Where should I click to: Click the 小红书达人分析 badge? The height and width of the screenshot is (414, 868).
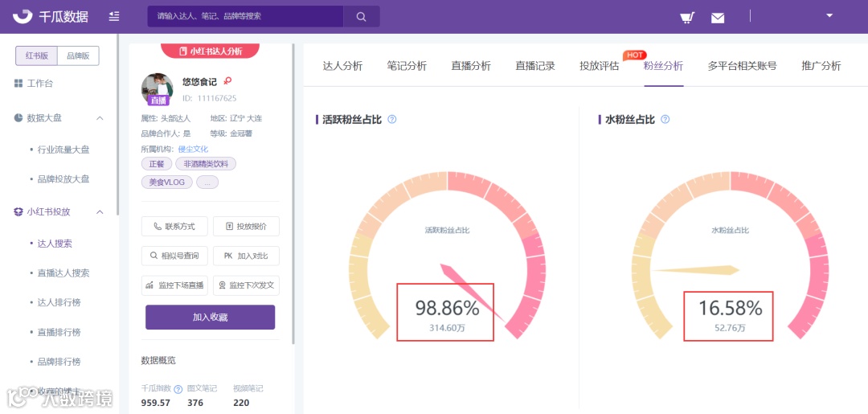(x=211, y=51)
